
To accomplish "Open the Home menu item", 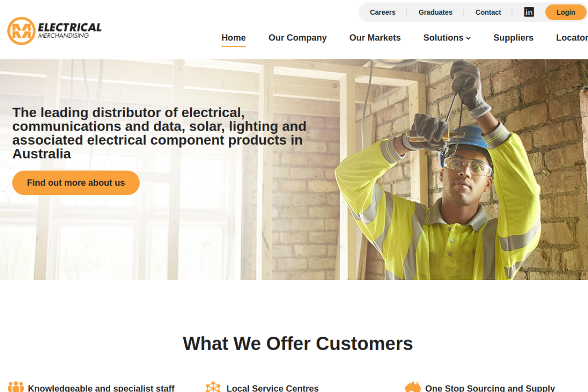I will (x=233, y=38).
